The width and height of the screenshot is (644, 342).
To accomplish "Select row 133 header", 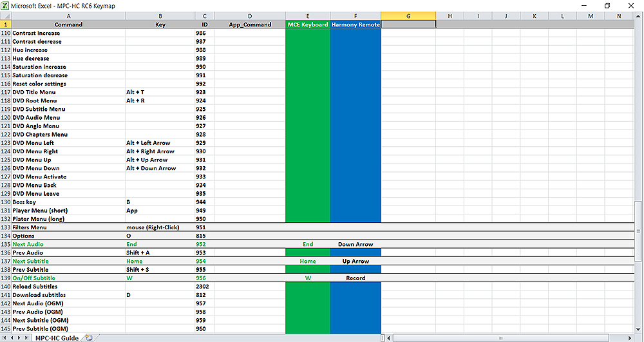I will [6, 227].
